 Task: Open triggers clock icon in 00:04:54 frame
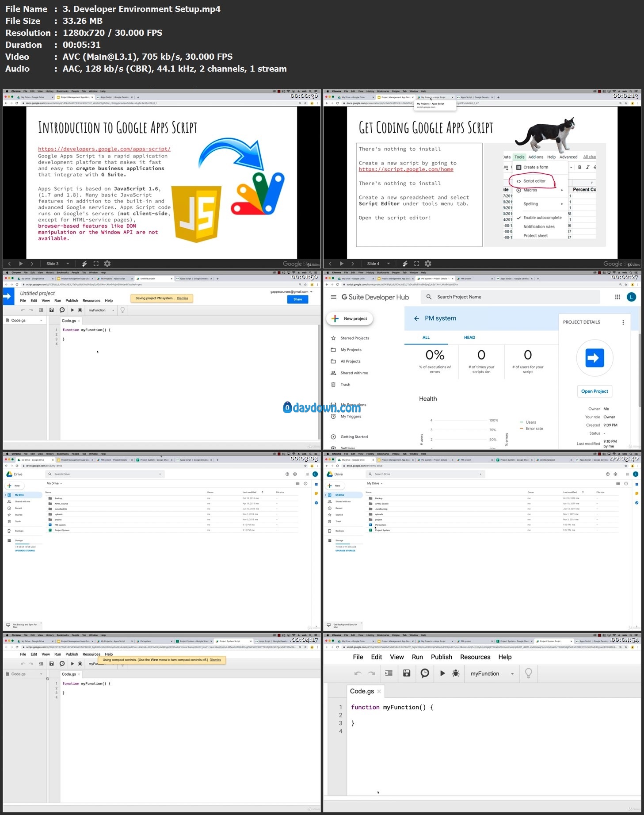(x=425, y=673)
